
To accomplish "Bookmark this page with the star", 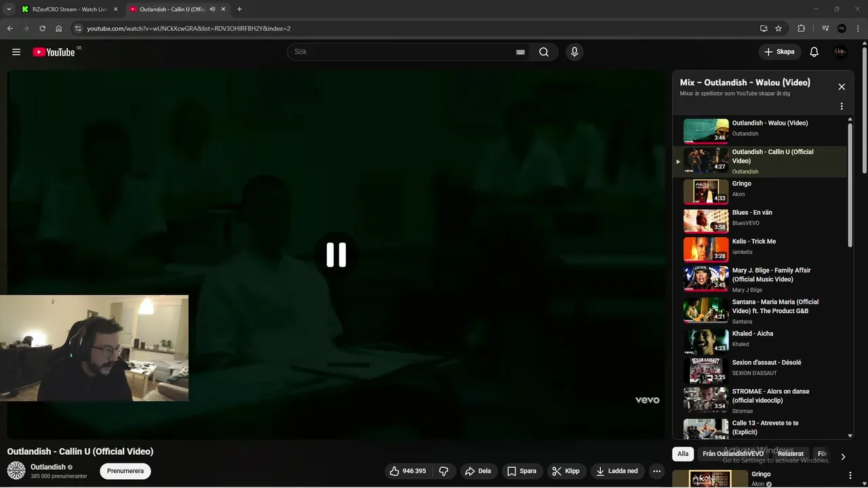I will point(778,28).
